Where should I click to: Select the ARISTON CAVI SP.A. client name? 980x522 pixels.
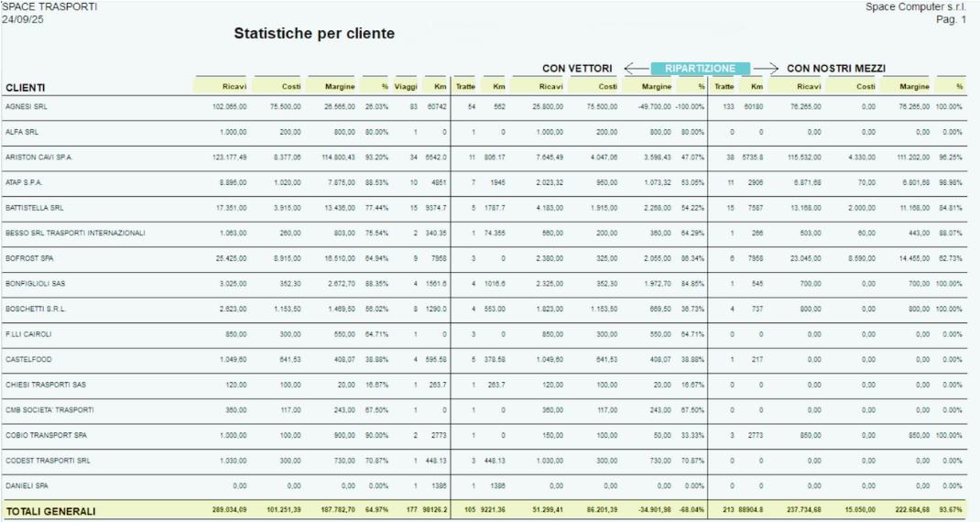tap(38, 158)
